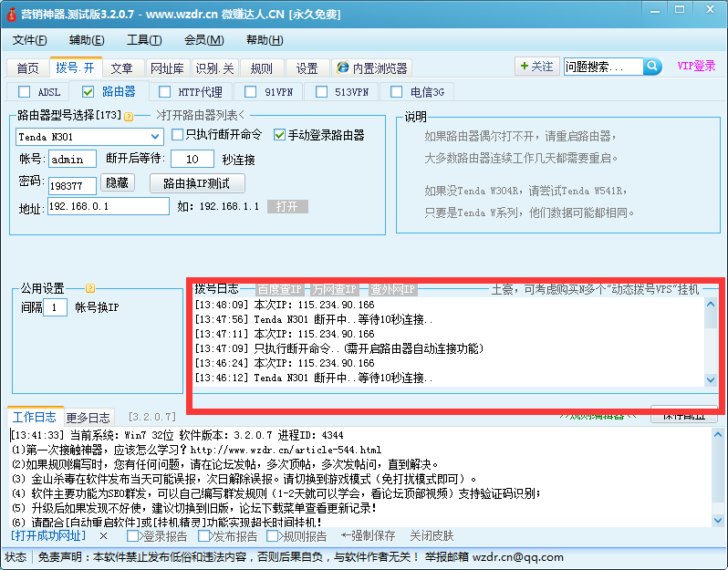Click the + 关注 follow button

point(536,67)
